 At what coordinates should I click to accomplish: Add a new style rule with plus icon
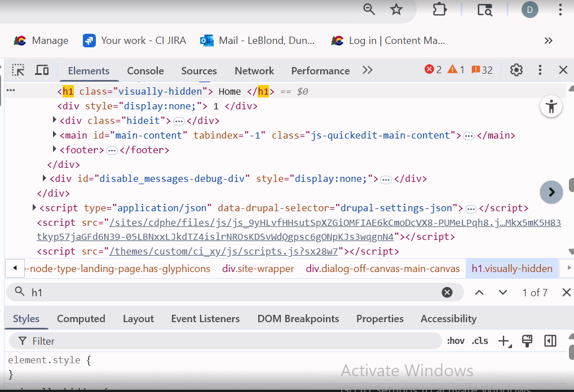(x=505, y=341)
